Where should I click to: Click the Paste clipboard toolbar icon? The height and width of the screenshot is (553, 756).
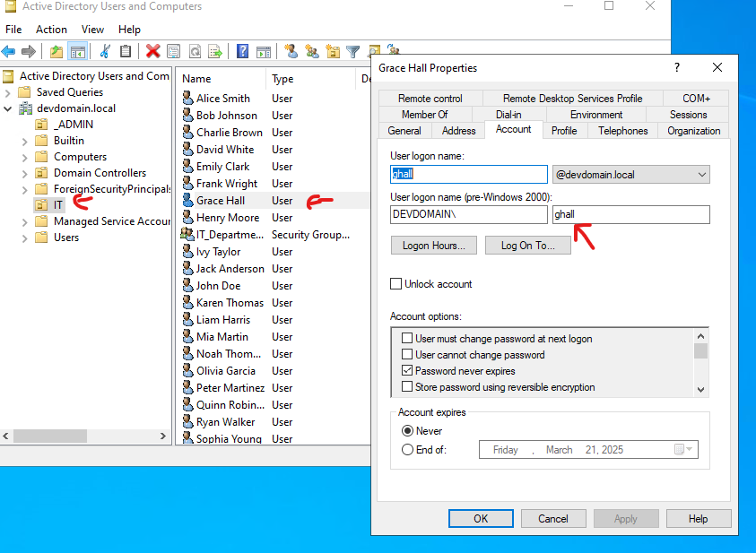click(x=126, y=51)
